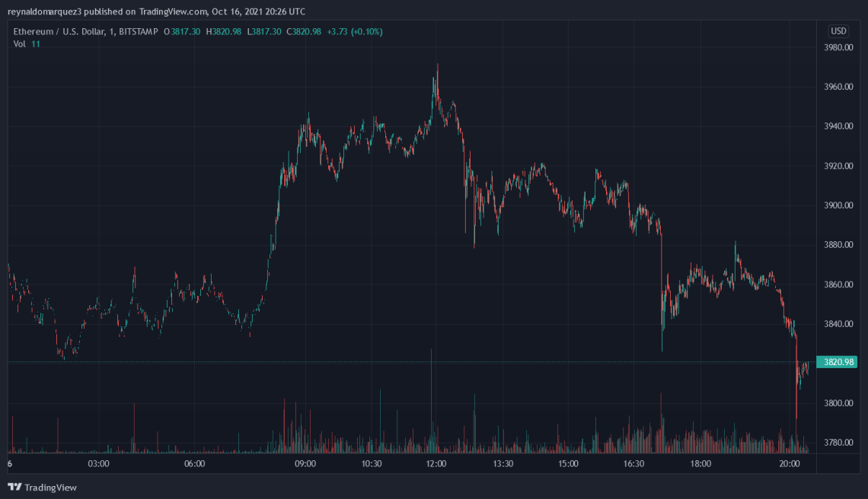Click the 10:30 time axis label
The width and height of the screenshot is (868, 499).
click(372, 463)
